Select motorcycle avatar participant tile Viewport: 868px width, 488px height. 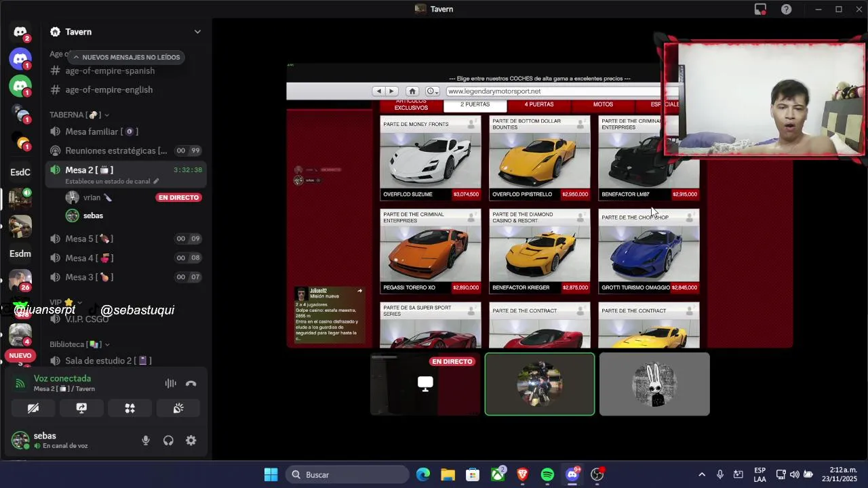click(540, 384)
